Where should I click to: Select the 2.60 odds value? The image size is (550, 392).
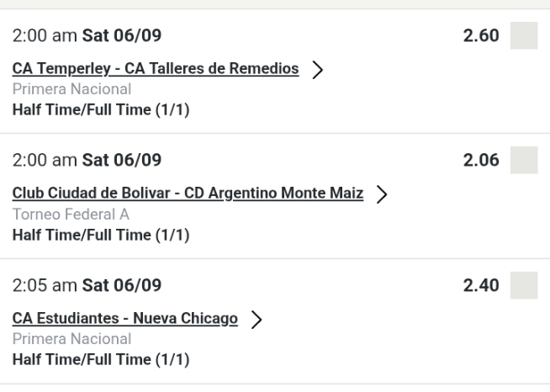[x=482, y=36]
